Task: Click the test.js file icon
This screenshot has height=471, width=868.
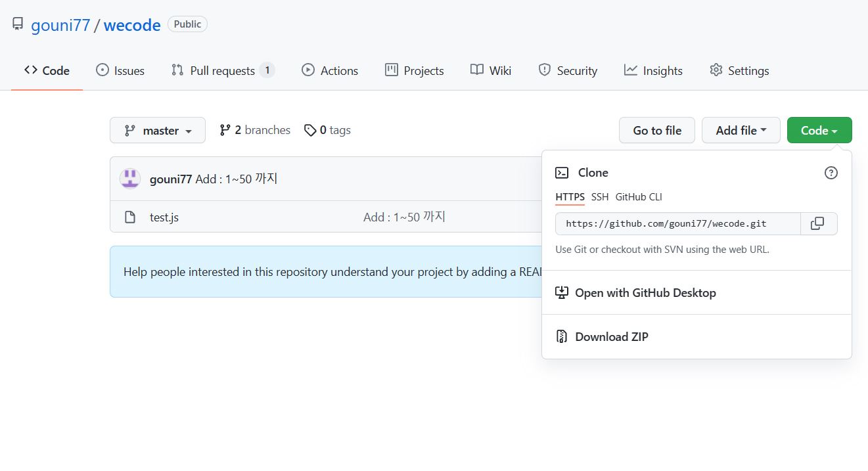Action: [x=130, y=217]
